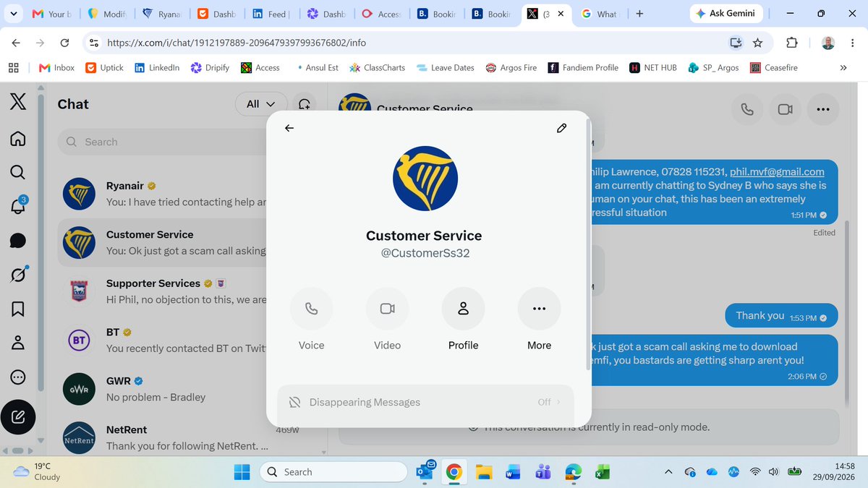Go back using the modal back arrow
This screenshot has width=868, height=488.
tap(289, 128)
